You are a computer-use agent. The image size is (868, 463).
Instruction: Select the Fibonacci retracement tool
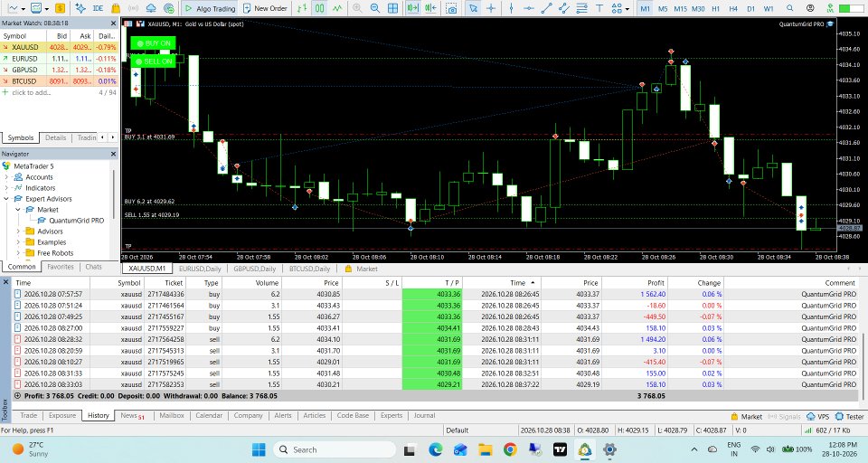[581, 8]
